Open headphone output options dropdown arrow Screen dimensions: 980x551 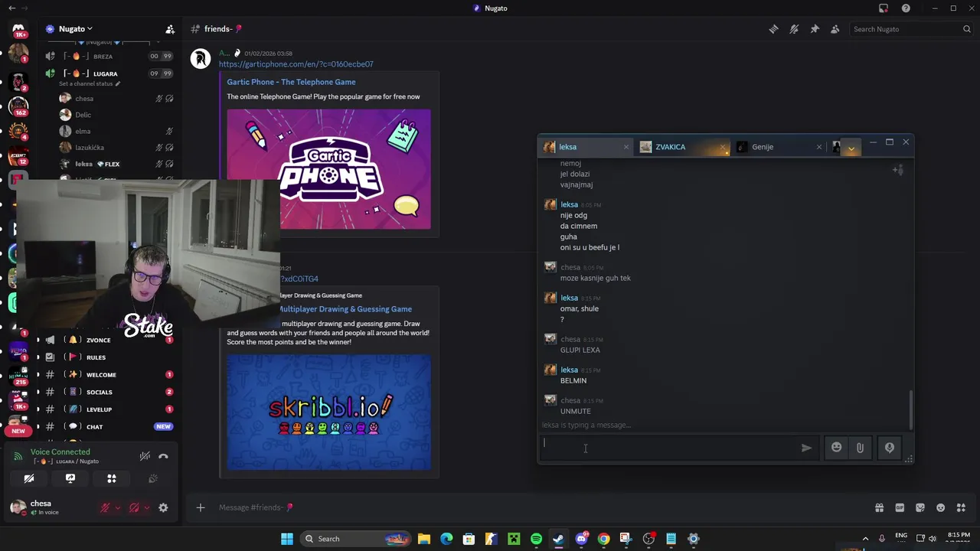pyautogui.click(x=146, y=507)
